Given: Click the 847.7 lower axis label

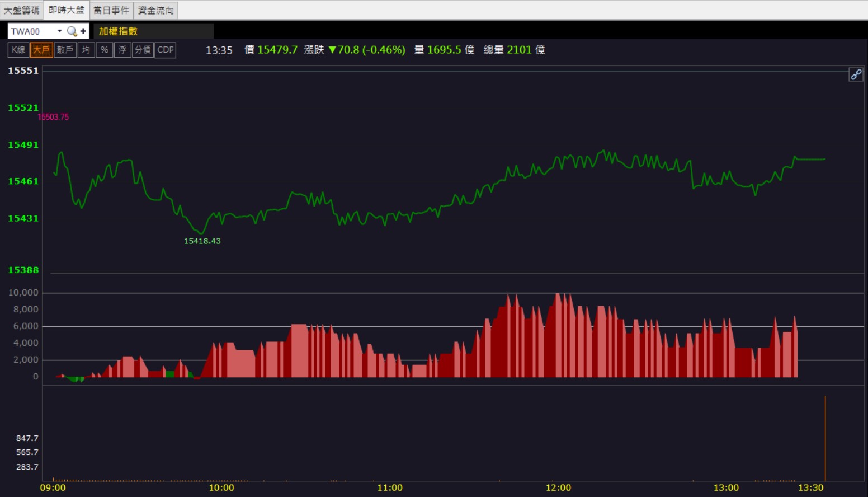Looking at the screenshot, I should (27, 438).
